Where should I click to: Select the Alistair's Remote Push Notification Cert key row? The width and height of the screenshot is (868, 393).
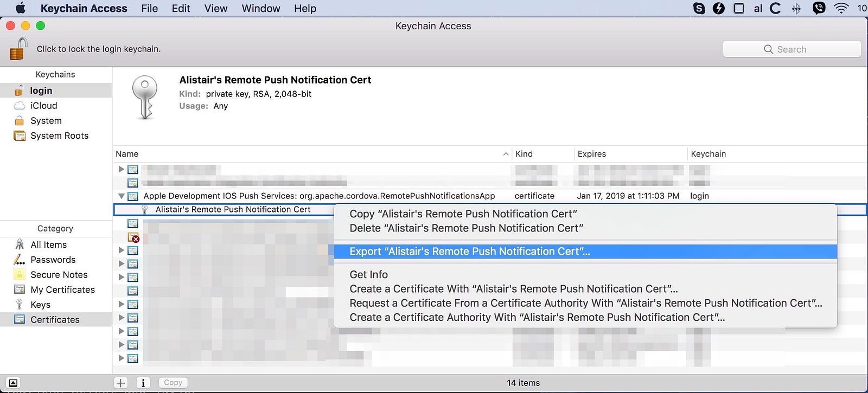point(223,210)
